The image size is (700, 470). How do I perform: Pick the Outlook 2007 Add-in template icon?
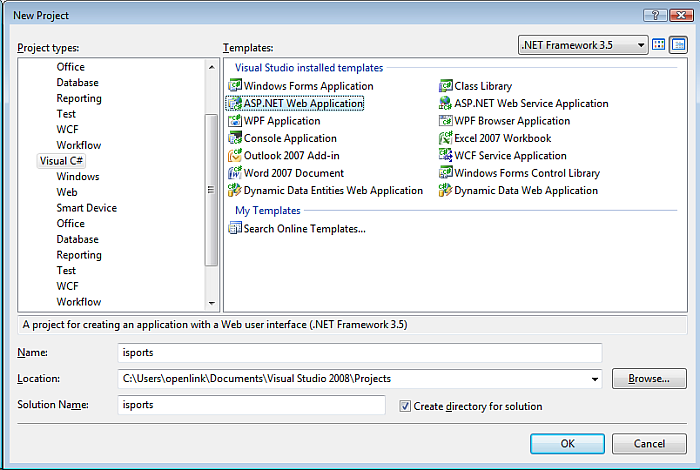[x=235, y=155]
